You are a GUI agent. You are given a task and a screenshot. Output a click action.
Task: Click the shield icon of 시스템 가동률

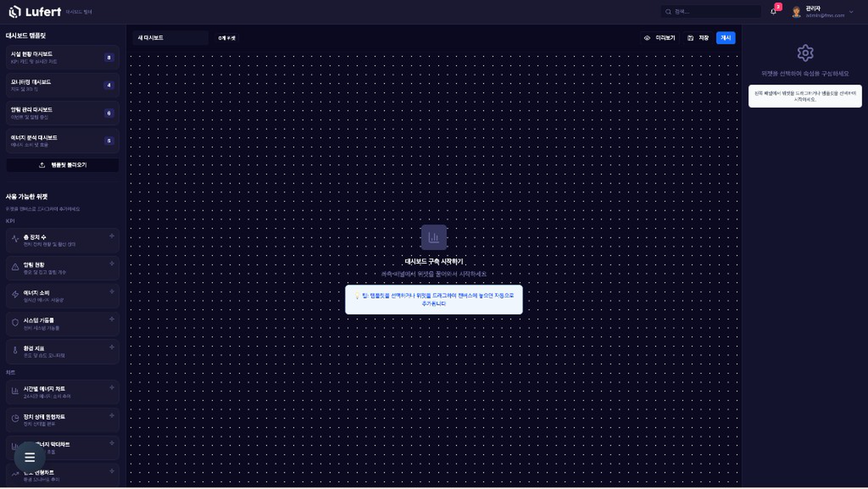15,322
